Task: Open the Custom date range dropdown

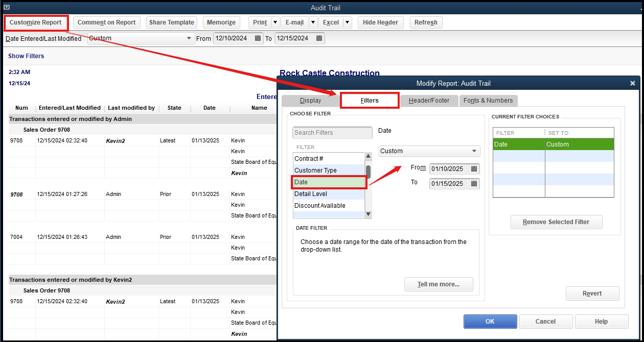Action: [x=190, y=38]
